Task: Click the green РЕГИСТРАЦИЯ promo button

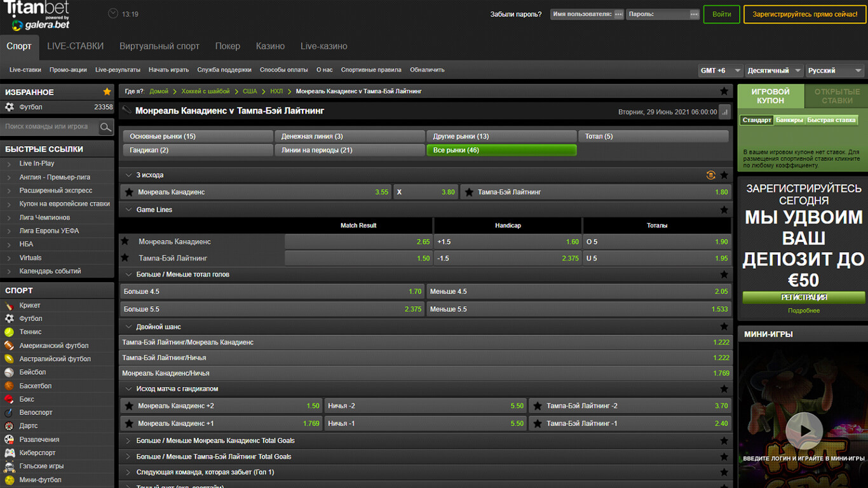Action: pos(804,297)
